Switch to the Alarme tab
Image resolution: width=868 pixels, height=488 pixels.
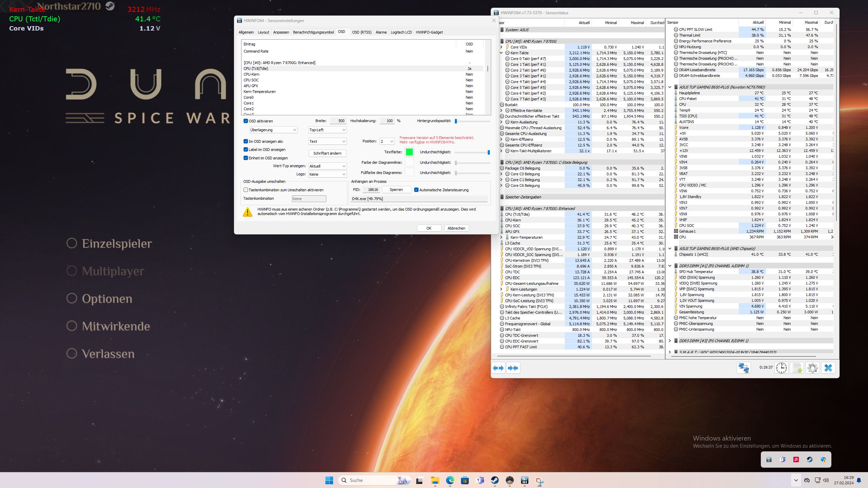(x=381, y=32)
